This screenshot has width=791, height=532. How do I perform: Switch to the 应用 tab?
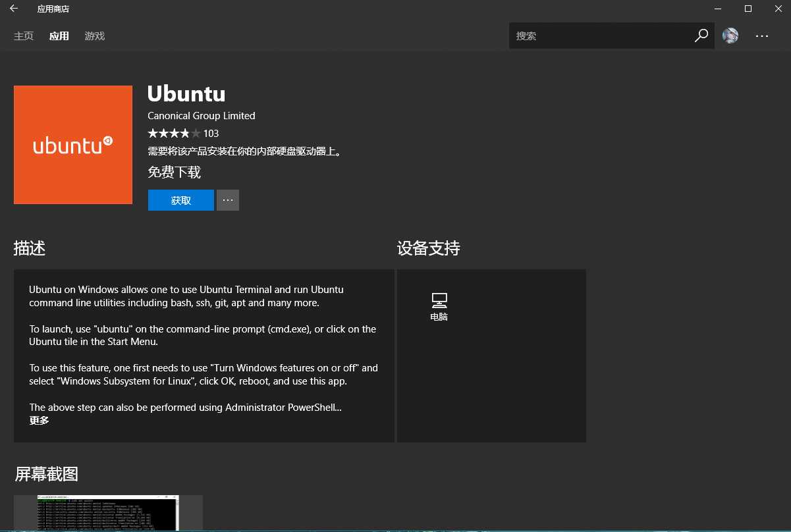(59, 36)
